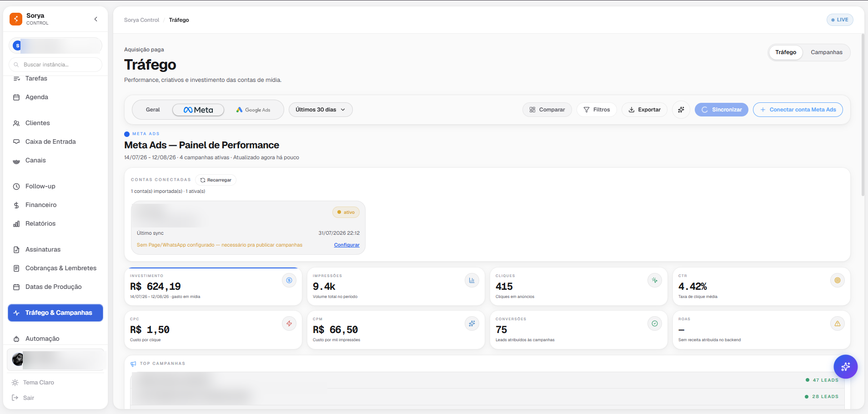Click the Follow-up clock icon
The image size is (868, 414).
pos(16,187)
